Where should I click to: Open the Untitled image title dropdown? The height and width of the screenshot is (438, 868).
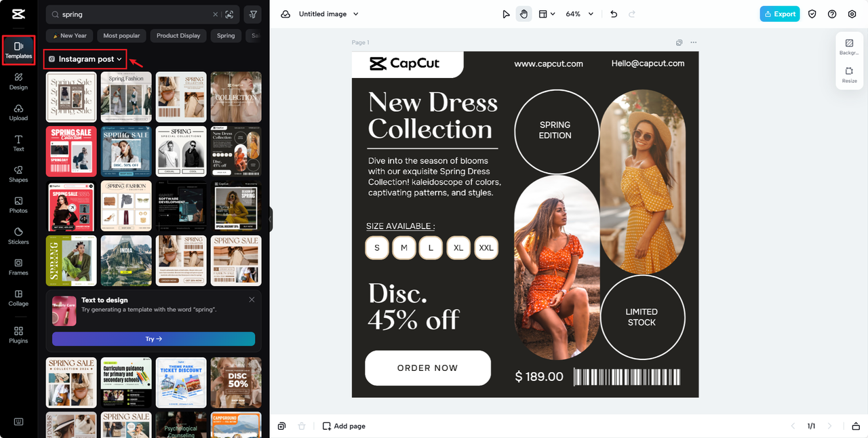click(329, 14)
